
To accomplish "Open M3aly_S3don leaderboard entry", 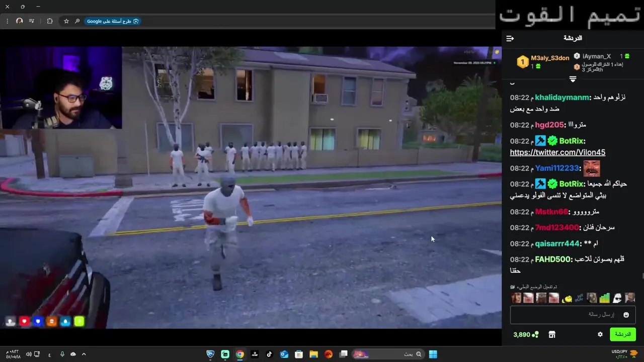I will pyautogui.click(x=543, y=61).
